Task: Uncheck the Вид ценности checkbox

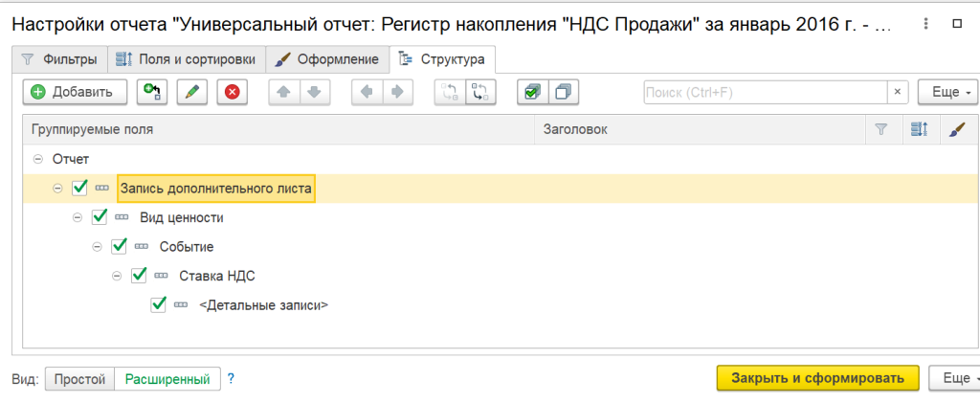Action: click(100, 216)
